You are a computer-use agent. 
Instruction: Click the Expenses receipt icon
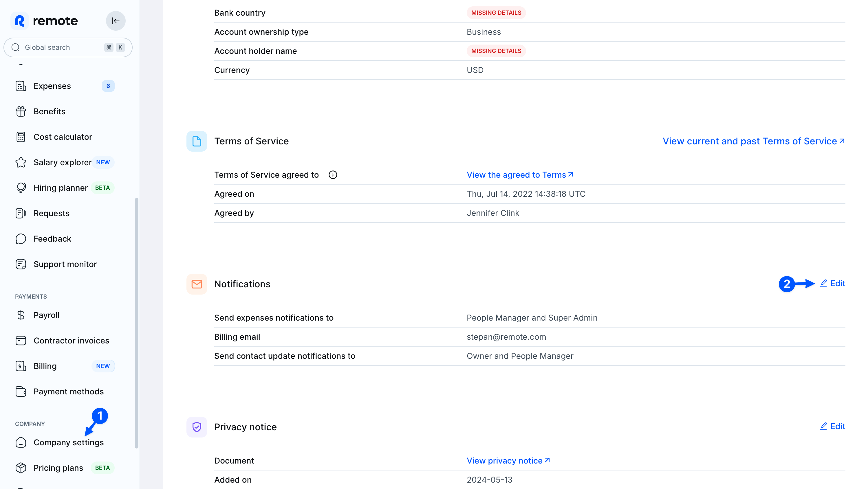coord(21,86)
